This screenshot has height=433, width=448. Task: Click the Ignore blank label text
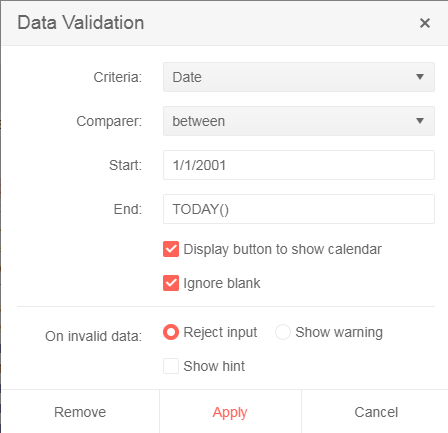coord(222,283)
